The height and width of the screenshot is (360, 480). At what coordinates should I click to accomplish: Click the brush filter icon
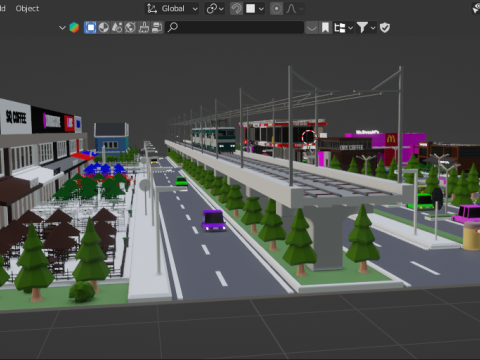coord(144,27)
